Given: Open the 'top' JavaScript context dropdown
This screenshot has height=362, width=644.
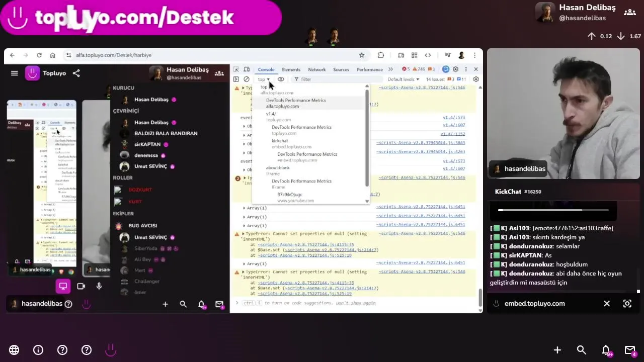Looking at the screenshot, I should pyautogui.click(x=264, y=79).
